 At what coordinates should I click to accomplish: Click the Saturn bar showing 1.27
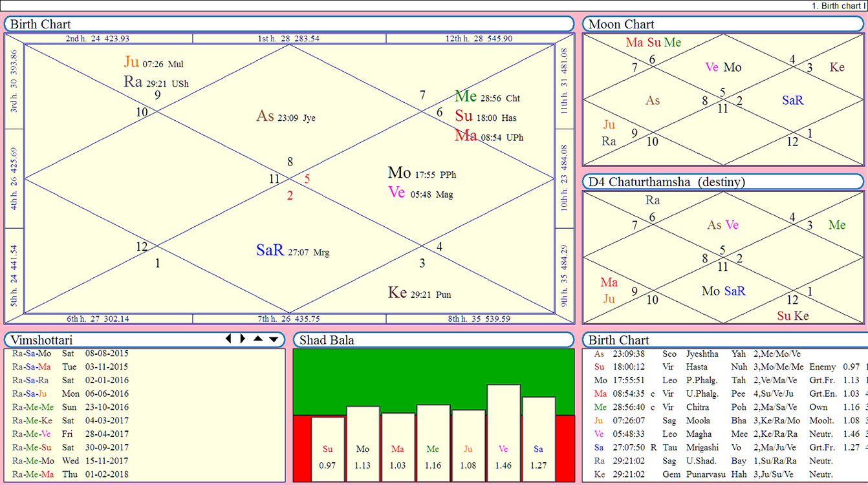tap(539, 439)
